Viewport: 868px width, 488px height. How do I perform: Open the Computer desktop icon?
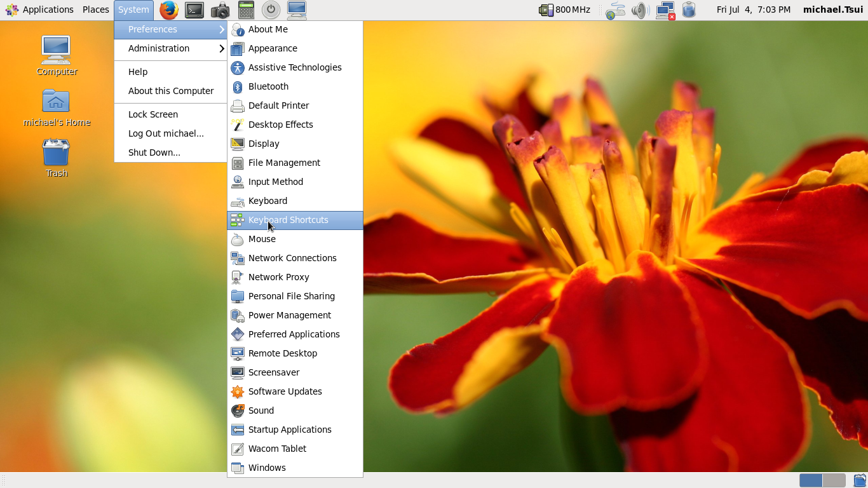coord(56,51)
